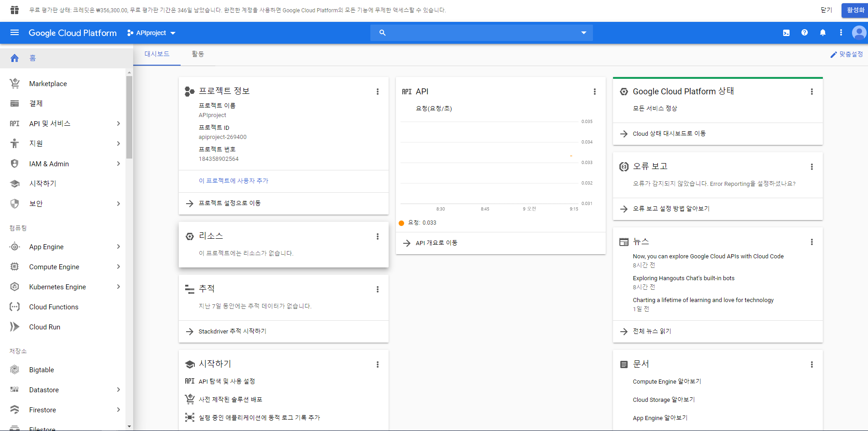The width and height of the screenshot is (868, 431).
Task: Click the App Engine icon
Action: [15, 246]
